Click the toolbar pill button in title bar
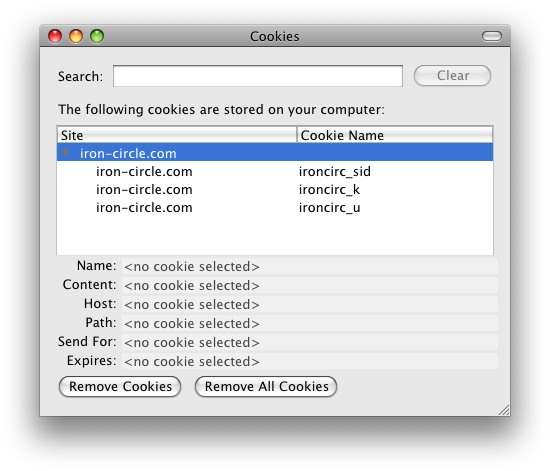The width and height of the screenshot is (550, 471). coord(492,36)
